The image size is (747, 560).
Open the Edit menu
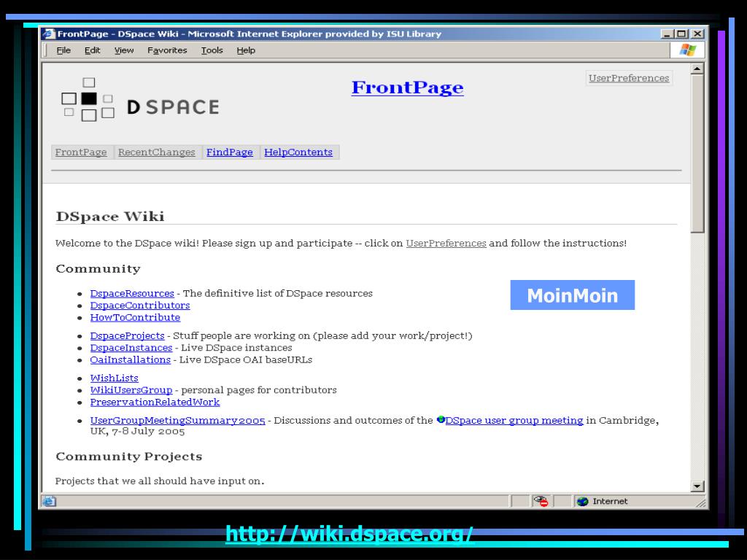point(93,50)
